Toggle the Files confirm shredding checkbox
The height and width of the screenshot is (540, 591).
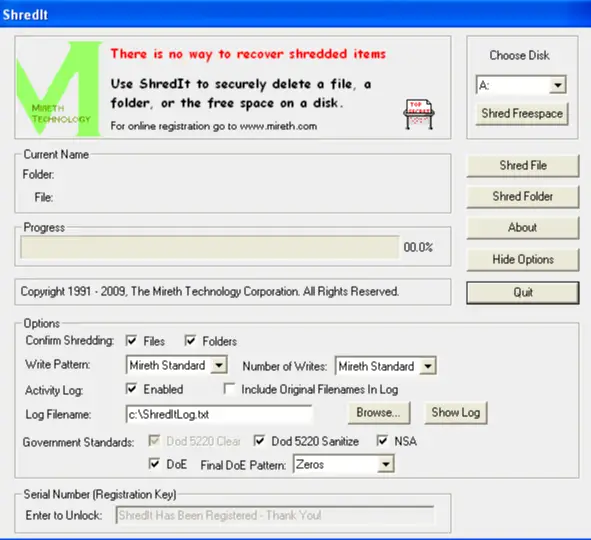coord(131,341)
